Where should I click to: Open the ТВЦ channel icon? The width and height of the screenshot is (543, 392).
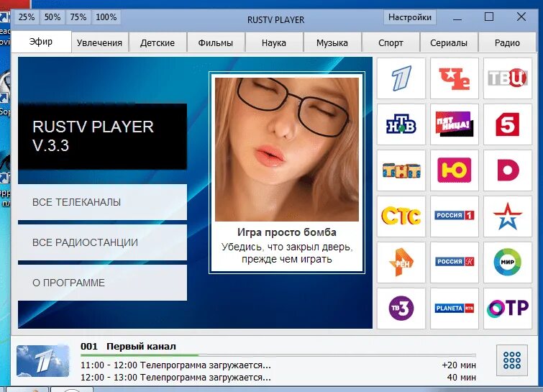coord(508,78)
